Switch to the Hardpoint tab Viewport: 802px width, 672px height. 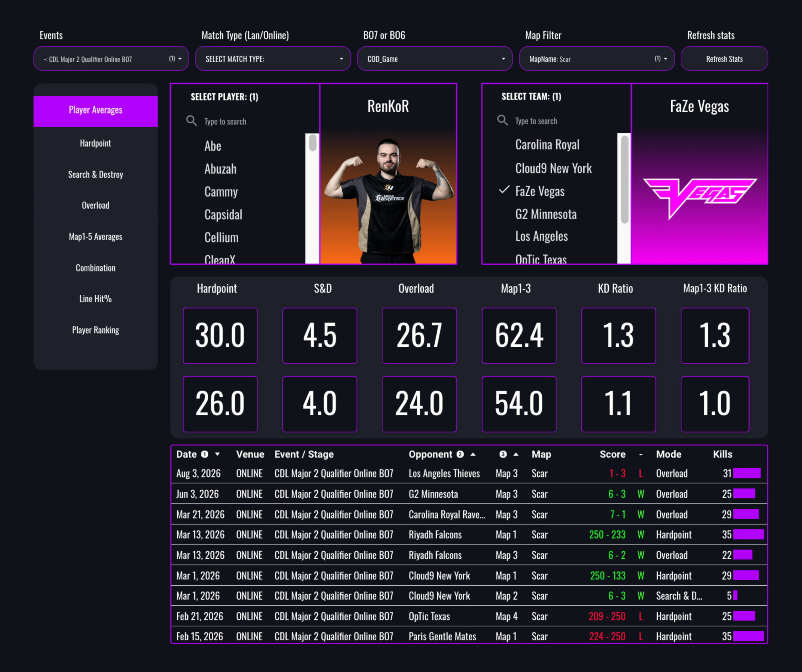96,143
